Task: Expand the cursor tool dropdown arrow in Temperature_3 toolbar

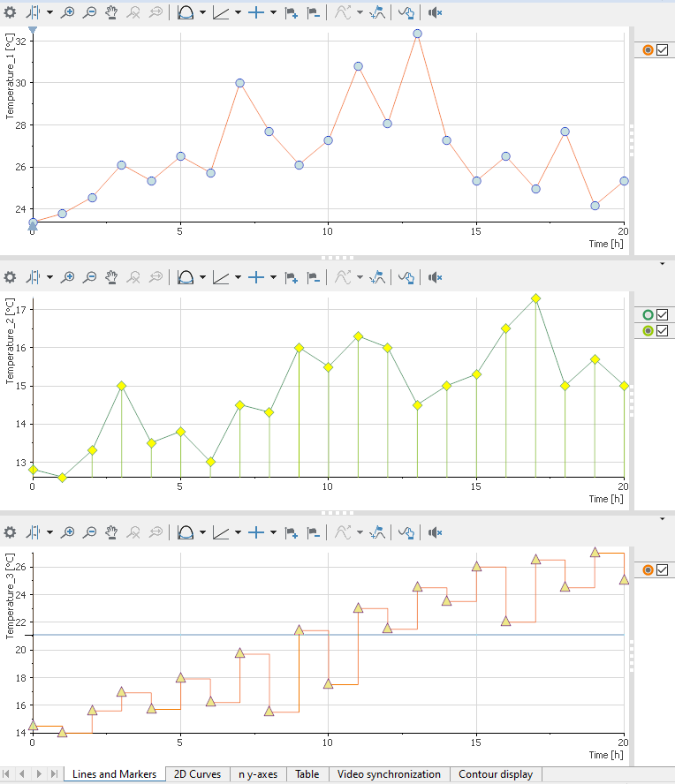Action: (x=49, y=532)
